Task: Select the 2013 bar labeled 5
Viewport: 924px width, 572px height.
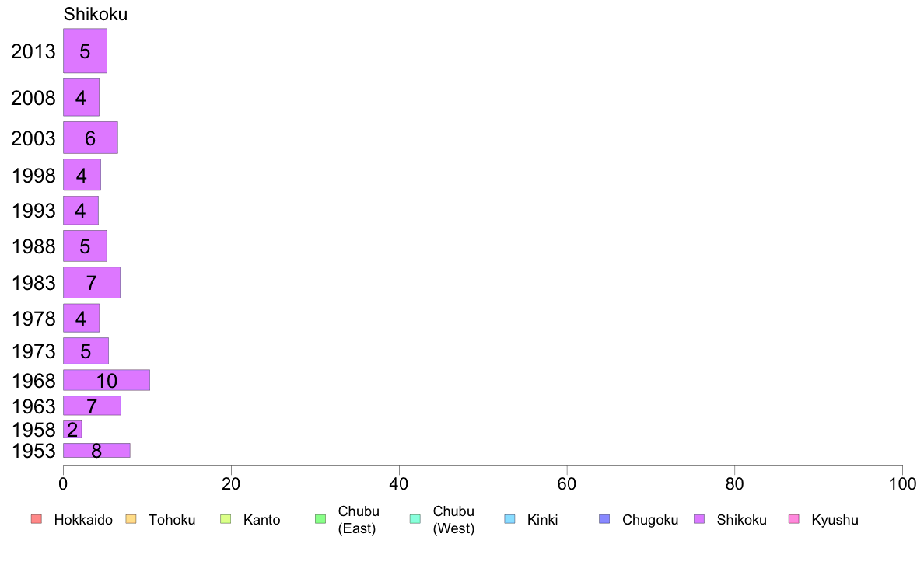Action: pyautogui.click(x=86, y=51)
